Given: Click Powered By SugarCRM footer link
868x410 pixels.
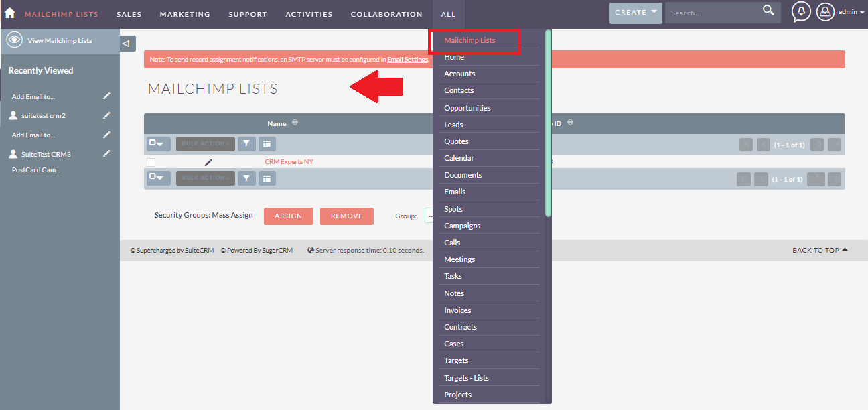Looking at the screenshot, I should click(x=257, y=250).
